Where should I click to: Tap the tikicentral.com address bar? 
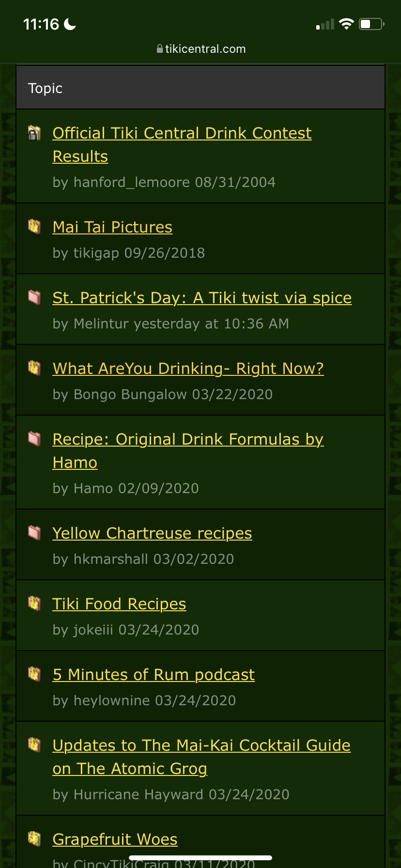coord(200,49)
